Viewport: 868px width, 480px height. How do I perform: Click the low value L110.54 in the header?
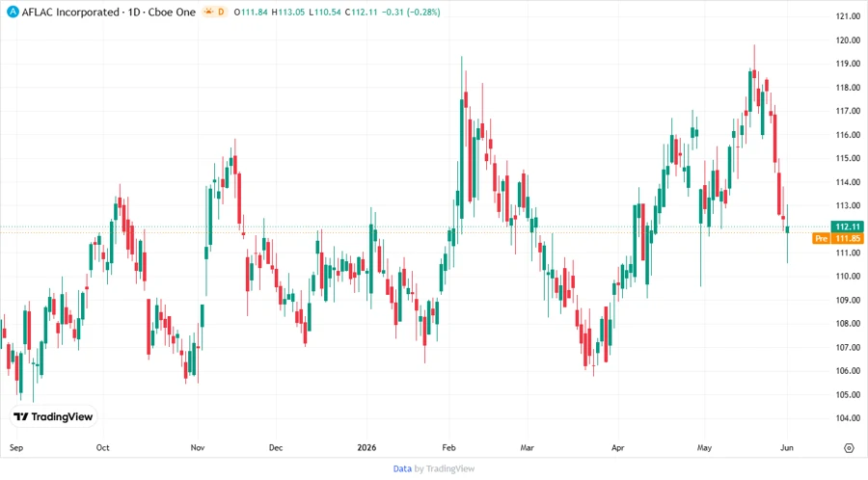coord(325,13)
